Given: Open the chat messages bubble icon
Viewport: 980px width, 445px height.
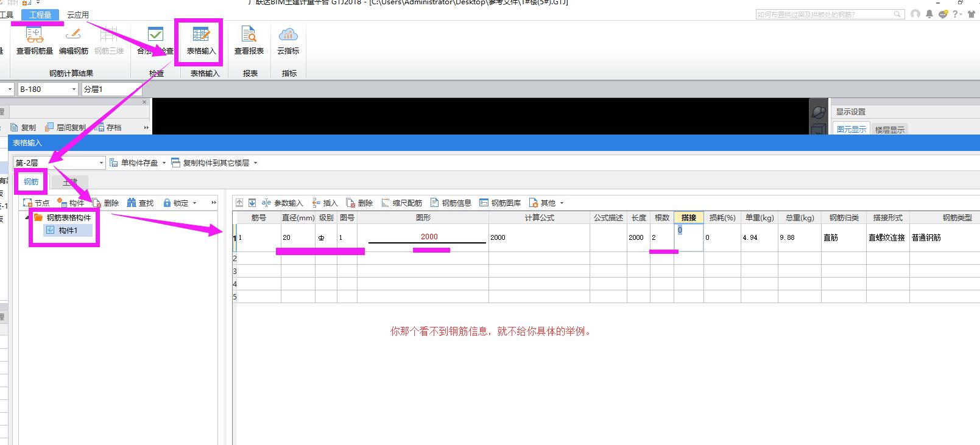Looking at the screenshot, I should point(943,14).
